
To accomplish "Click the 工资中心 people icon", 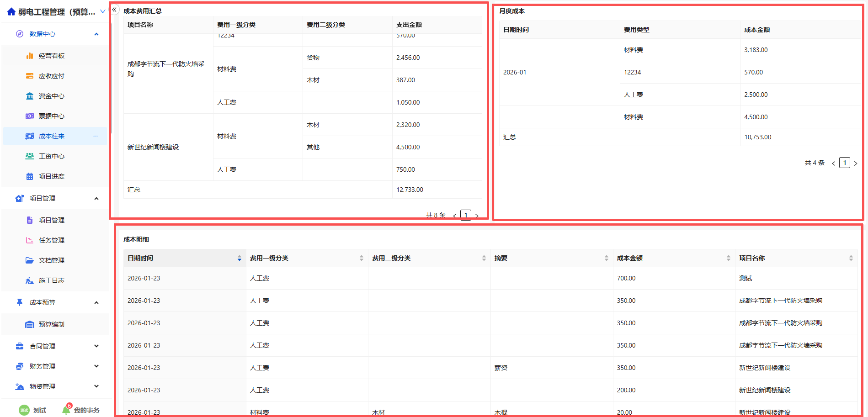I will coord(30,156).
